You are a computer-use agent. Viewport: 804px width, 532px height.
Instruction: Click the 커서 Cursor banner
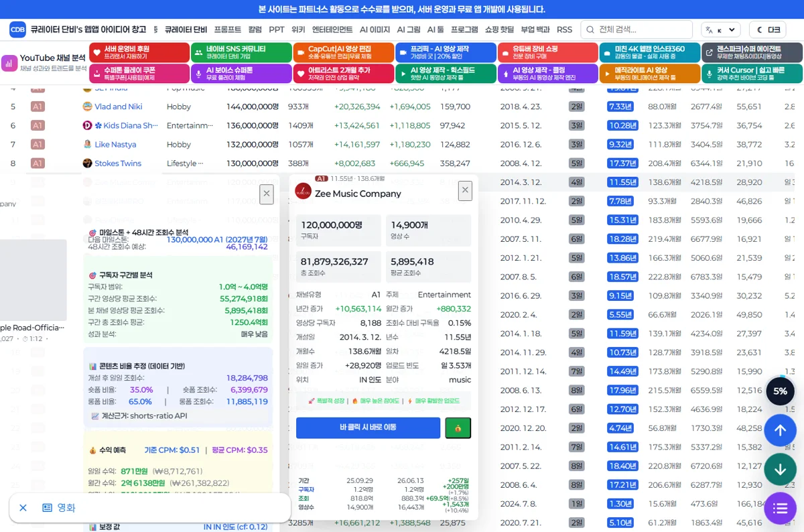(752, 74)
